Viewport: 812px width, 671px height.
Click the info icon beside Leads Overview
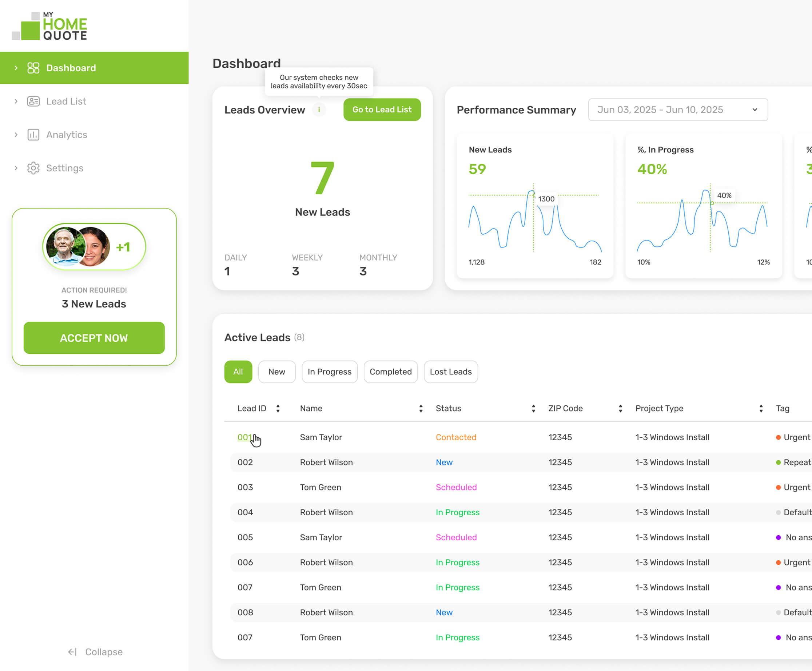click(319, 110)
